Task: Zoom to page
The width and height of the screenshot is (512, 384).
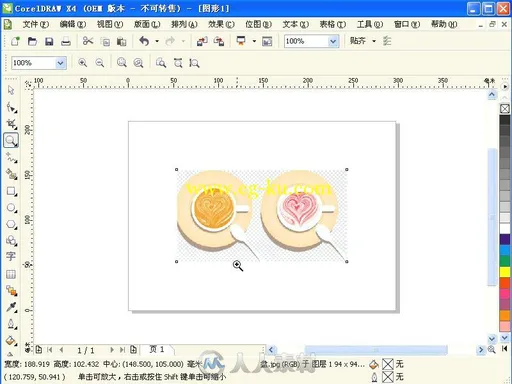Action: 161,63
